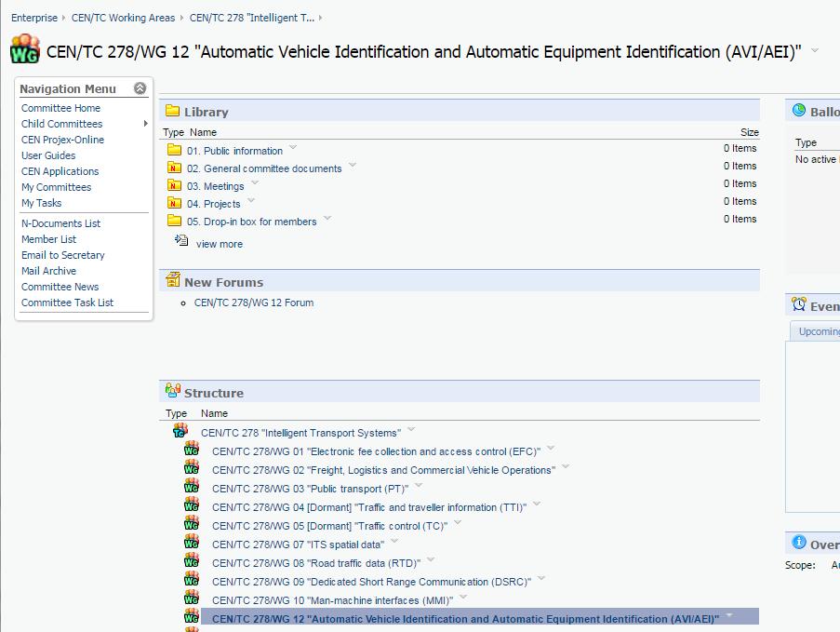This screenshot has width=840, height=632.
Task: Click the Events panel alarm clock icon
Action: [x=799, y=304]
